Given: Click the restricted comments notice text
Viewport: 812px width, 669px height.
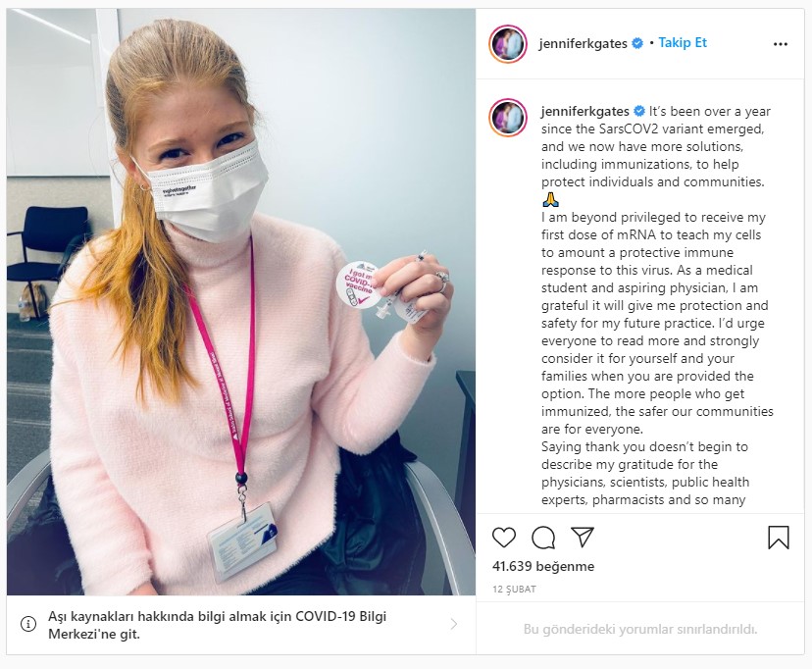Looking at the screenshot, I should tap(640, 630).
